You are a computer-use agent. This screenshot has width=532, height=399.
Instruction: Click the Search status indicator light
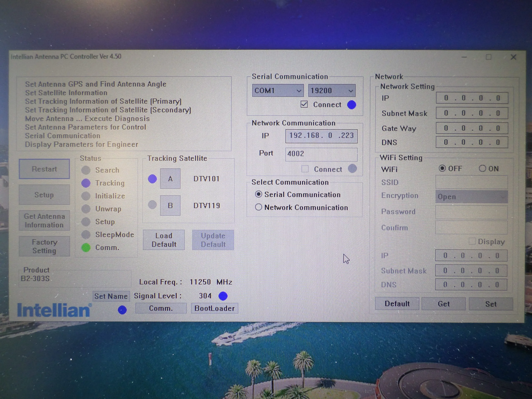click(x=86, y=170)
